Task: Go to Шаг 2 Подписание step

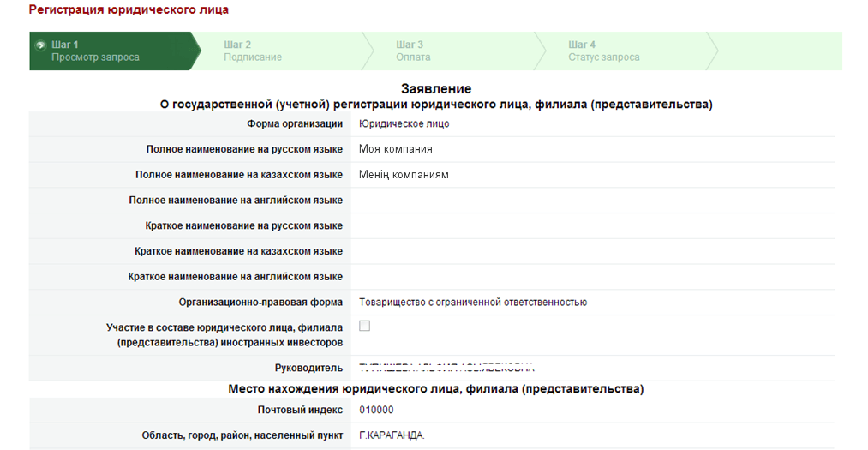Action: pyautogui.click(x=282, y=51)
